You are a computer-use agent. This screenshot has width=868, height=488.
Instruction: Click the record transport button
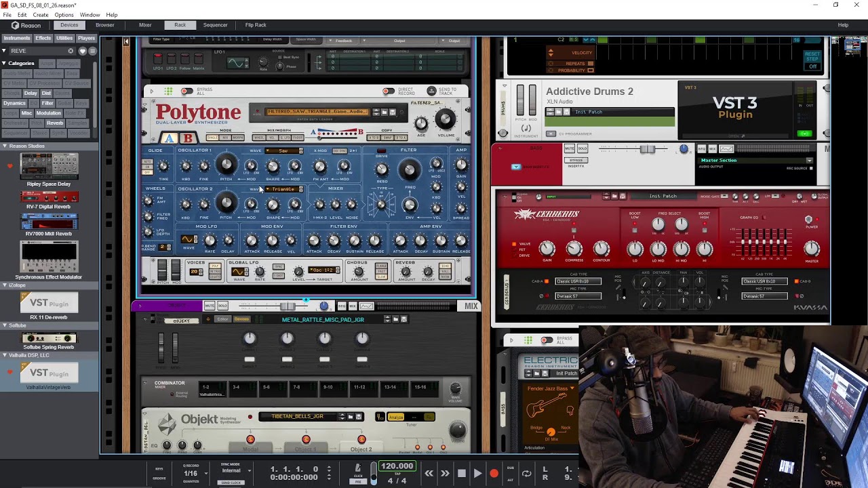(494, 474)
